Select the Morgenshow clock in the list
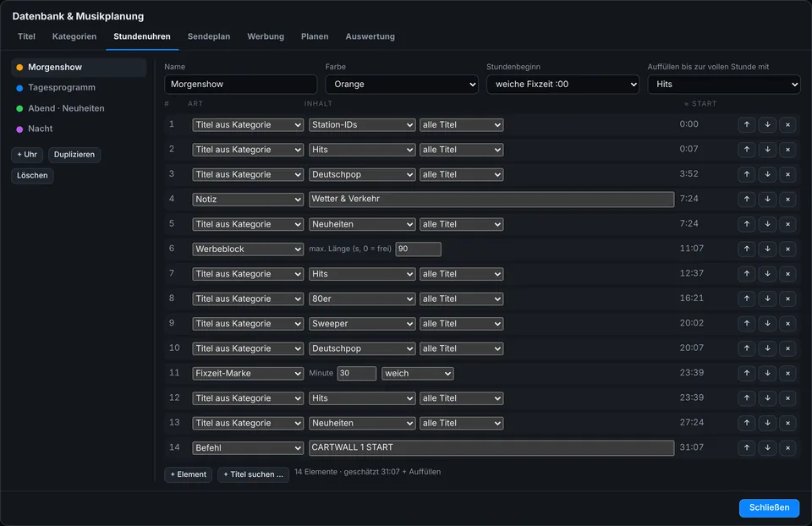 tap(79, 68)
